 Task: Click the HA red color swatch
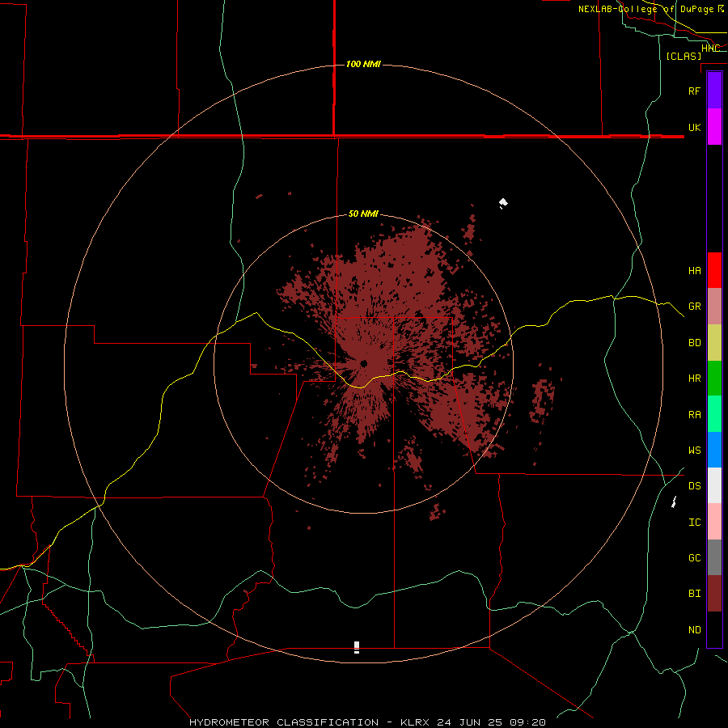[x=714, y=270]
